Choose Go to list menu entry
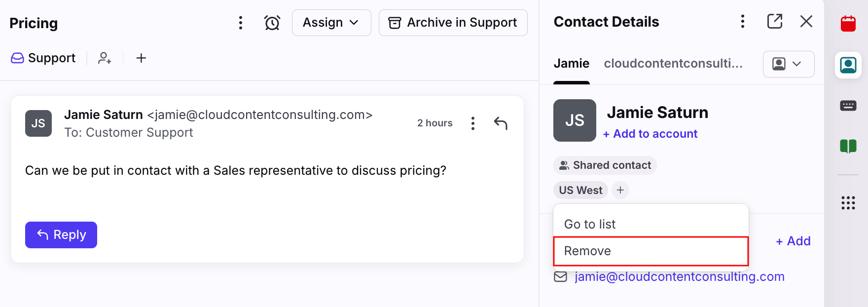This screenshot has width=868, height=307. pos(651,224)
